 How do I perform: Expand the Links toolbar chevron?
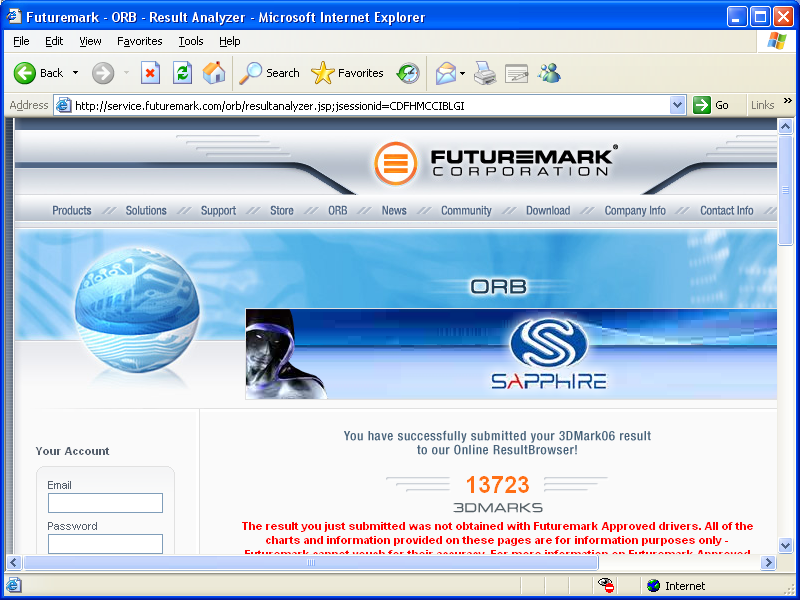(788, 101)
